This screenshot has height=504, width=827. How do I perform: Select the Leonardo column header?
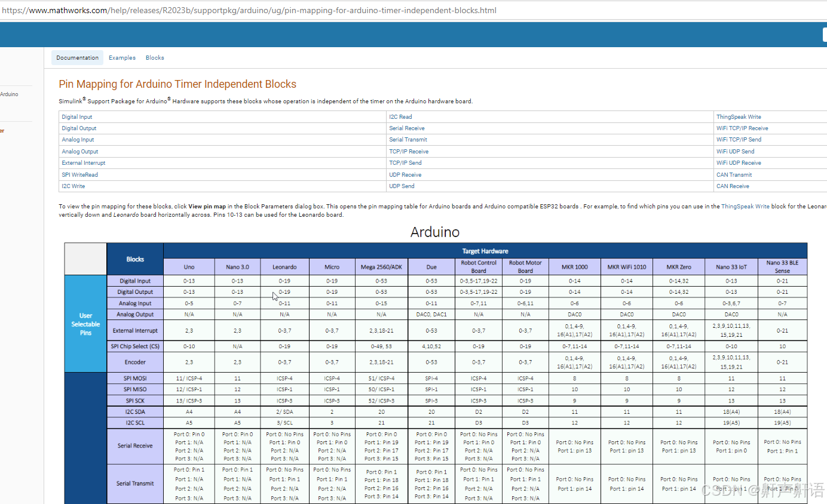coord(284,267)
